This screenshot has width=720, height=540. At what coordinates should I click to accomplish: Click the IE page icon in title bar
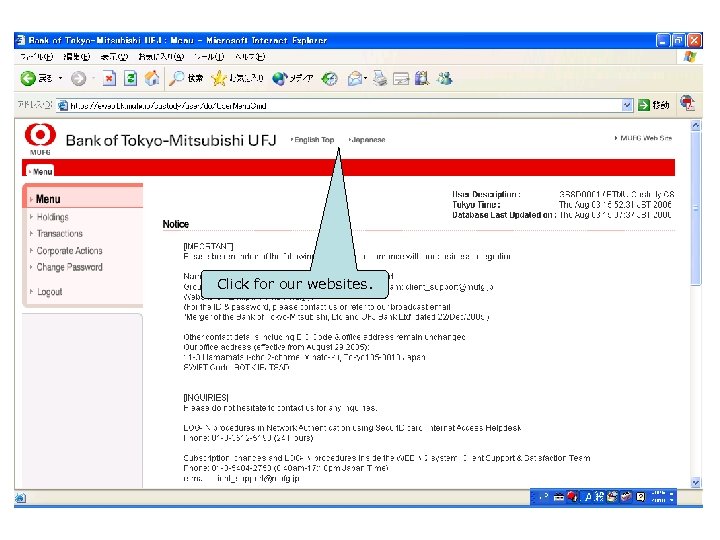pyautogui.click(x=21, y=40)
